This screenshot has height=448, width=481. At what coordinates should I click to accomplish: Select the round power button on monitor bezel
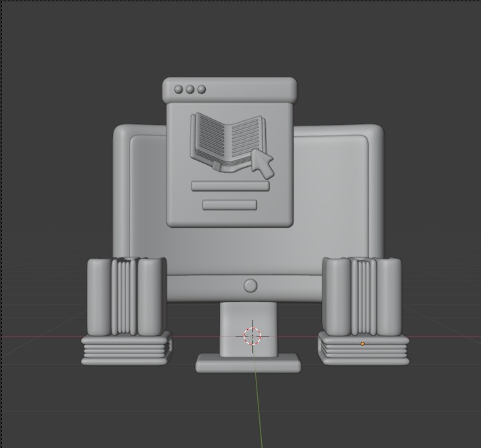pyautogui.click(x=251, y=286)
